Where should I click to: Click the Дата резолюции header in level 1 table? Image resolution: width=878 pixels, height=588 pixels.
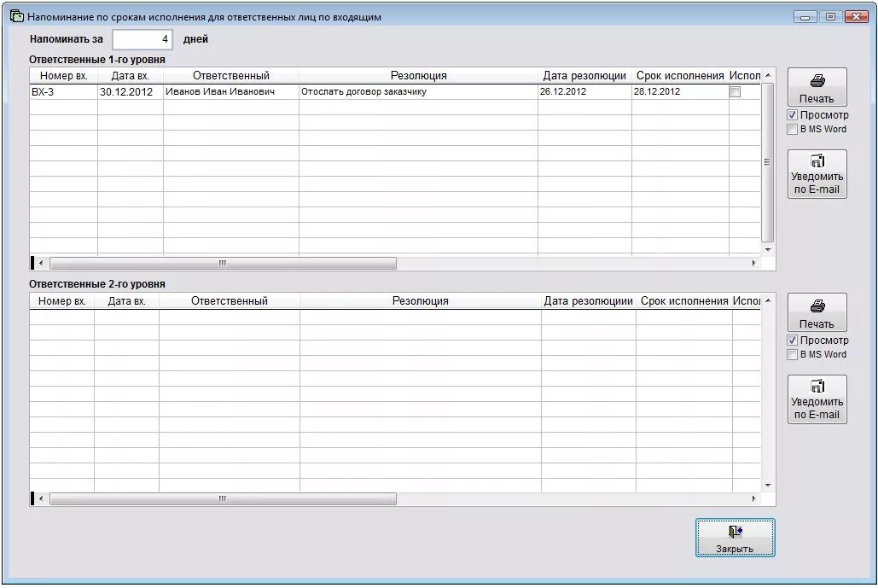584,76
